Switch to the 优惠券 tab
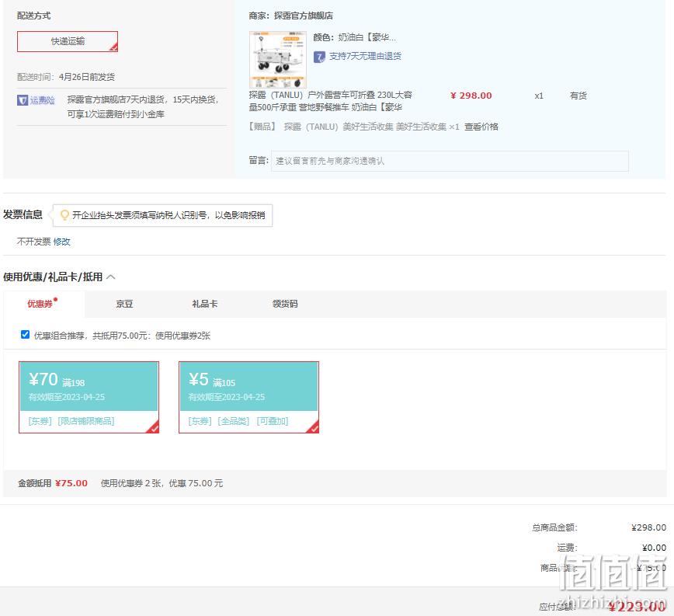This screenshot has height=616, width=674. coord(40,304)
